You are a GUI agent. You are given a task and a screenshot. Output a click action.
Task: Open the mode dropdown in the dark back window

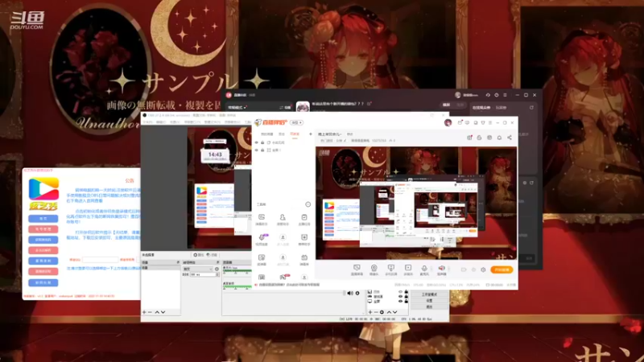tap(237, 108)
